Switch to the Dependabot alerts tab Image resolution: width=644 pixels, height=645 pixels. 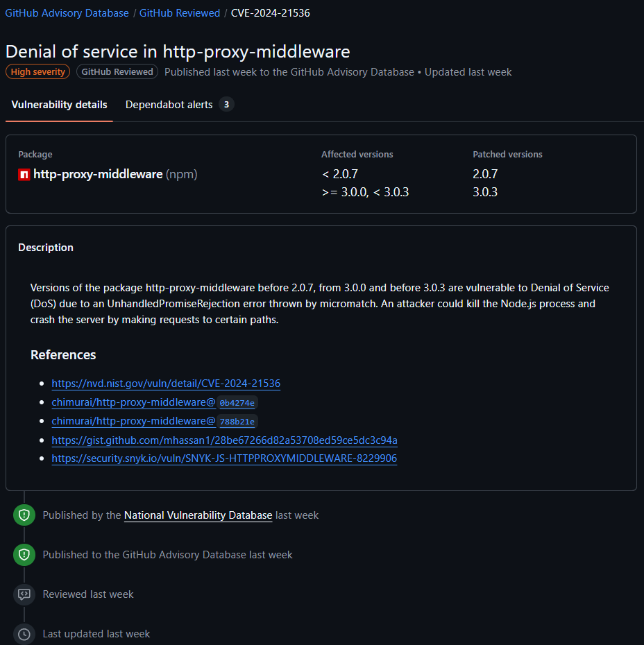pos(169,104)
